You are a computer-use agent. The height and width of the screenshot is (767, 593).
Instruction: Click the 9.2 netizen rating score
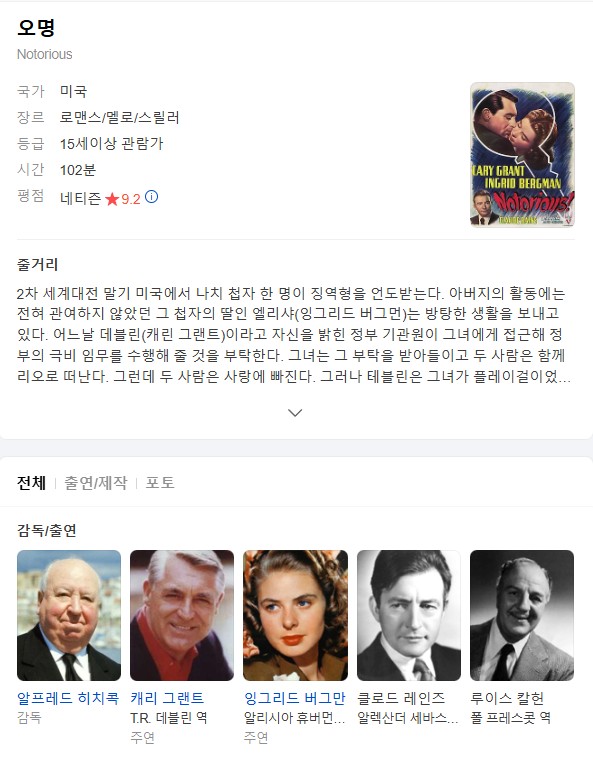pyautogui.click(x=131, y=199)
